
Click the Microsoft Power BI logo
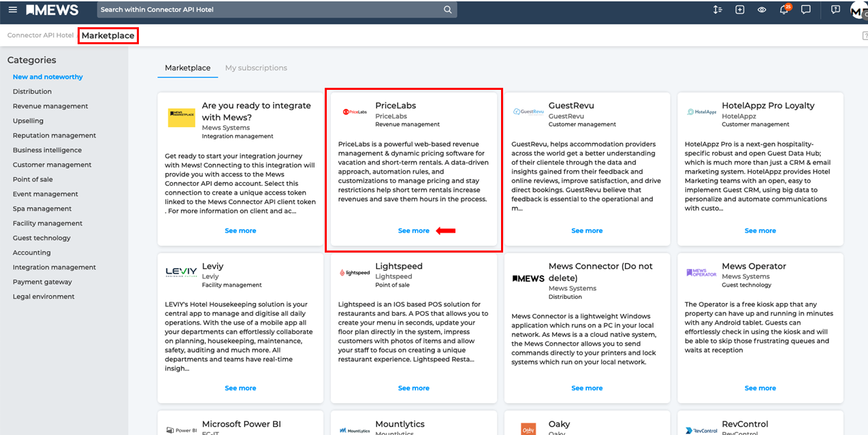(x=182, y=430)
